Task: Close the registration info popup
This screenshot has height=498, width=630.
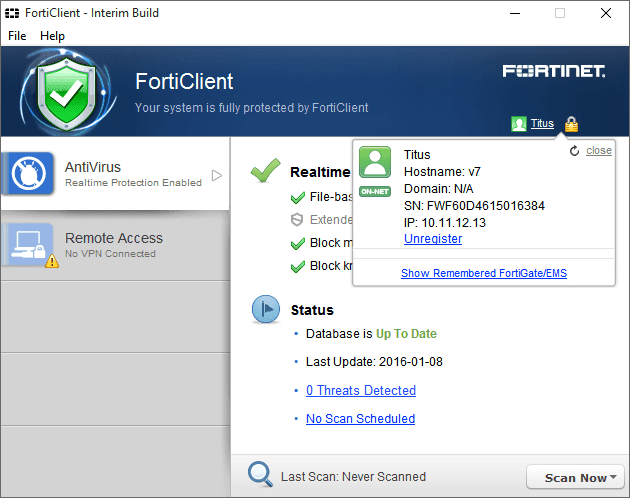Action: coord(599,150)
